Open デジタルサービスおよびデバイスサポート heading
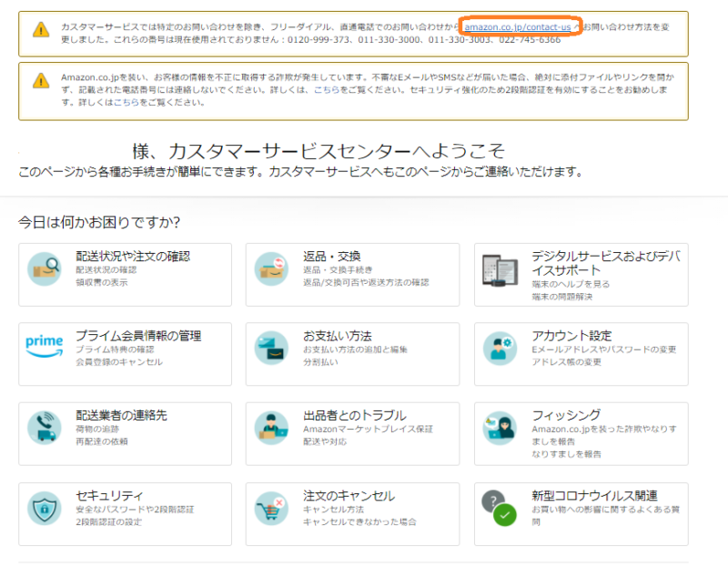The image size is (728, 567). tap(606, 263)
